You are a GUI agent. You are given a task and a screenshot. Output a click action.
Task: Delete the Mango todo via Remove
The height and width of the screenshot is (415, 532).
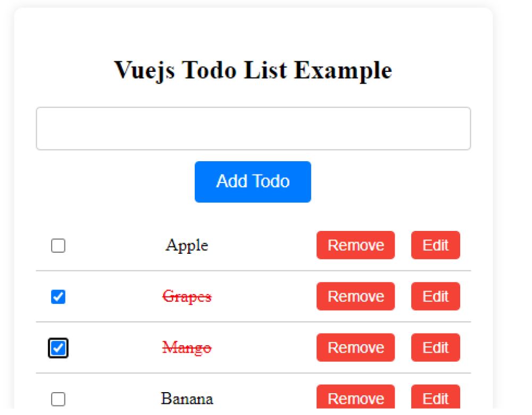(x=355, y=347)
